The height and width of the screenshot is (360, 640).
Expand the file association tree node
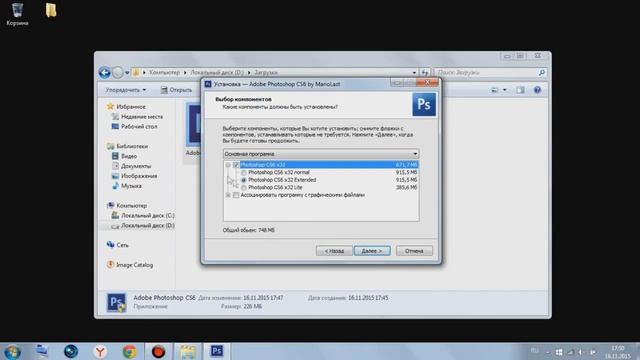pos(228,195)
